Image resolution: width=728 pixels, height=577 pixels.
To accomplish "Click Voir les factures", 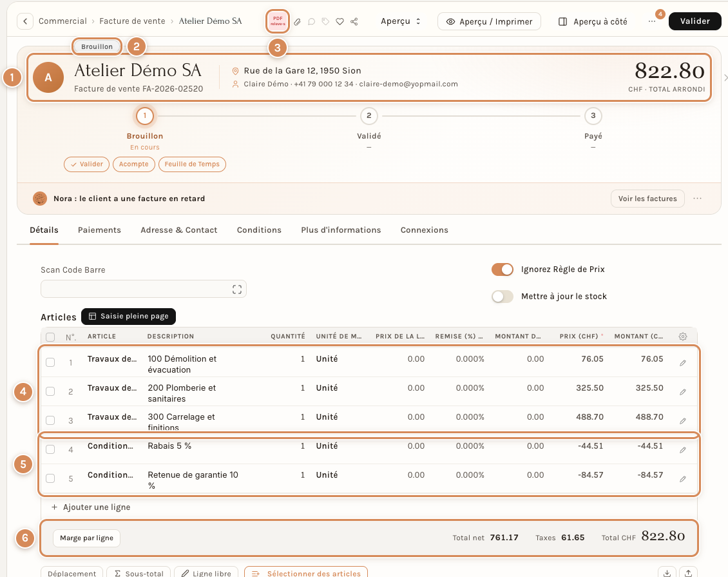I will pyautogui.click(x=647, y=199).
